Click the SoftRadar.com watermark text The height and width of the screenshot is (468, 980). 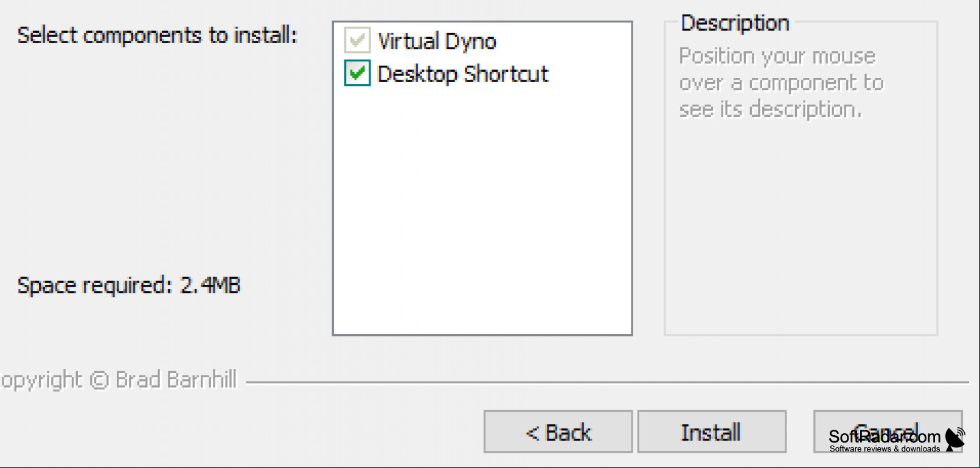tap(884, 436)
